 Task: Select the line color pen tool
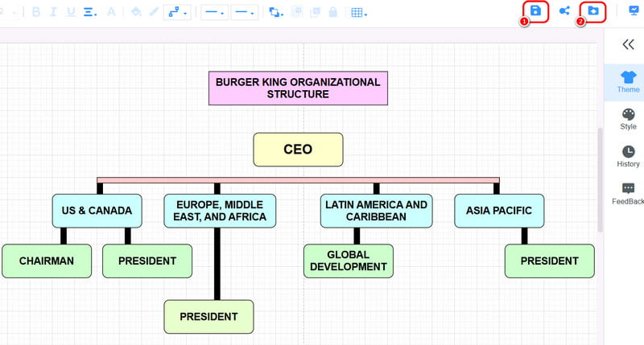[154, 12]
